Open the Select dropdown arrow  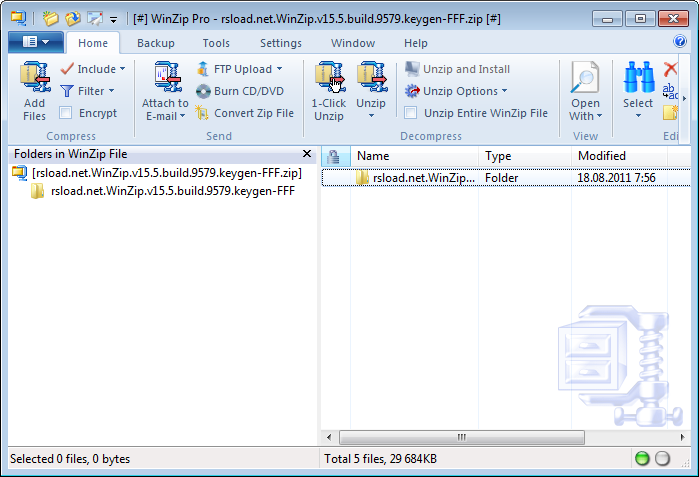click(638, 116)
